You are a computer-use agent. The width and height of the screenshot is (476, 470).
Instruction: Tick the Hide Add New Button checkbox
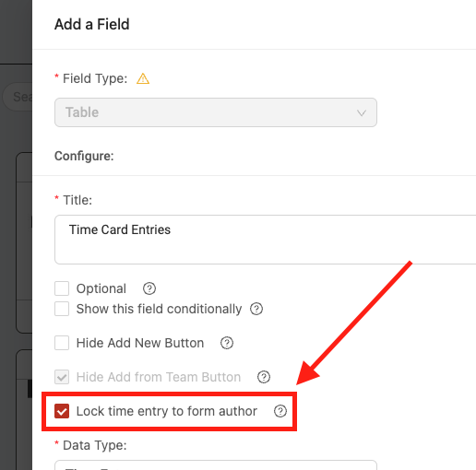pyautogui.click(x=62, y=343)
